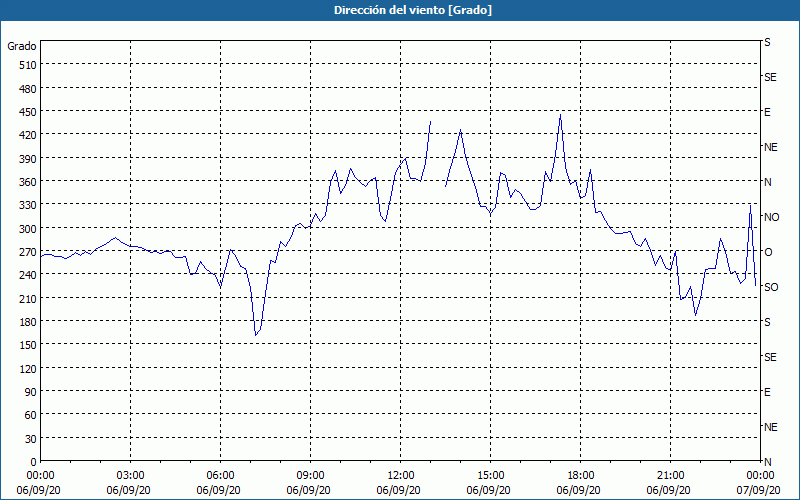Screen dimensions: 800x500
Task: Pick the 420 label on the degree axis
Action: click(x=28, y=135)
